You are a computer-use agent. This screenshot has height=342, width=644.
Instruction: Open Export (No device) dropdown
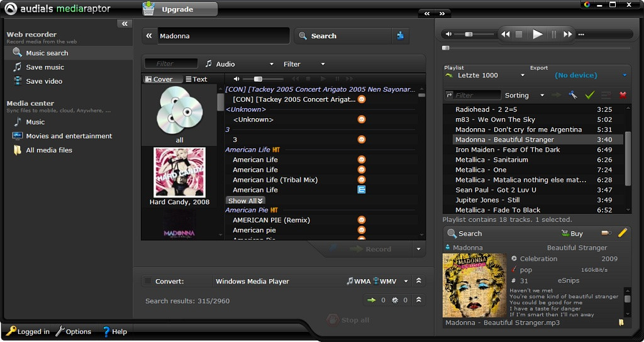pos(591,75)
